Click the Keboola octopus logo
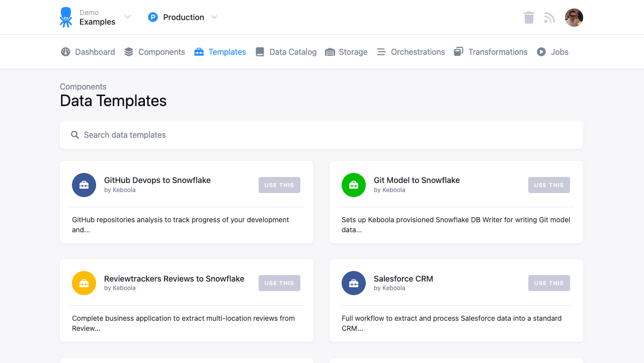644x363 pixels. click(66, 17)
